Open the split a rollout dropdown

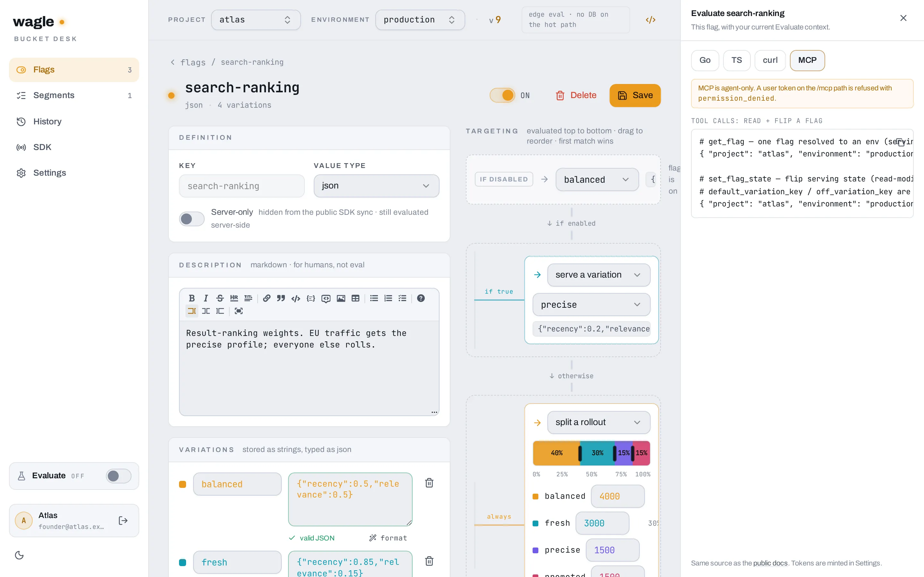coord(598,422)
